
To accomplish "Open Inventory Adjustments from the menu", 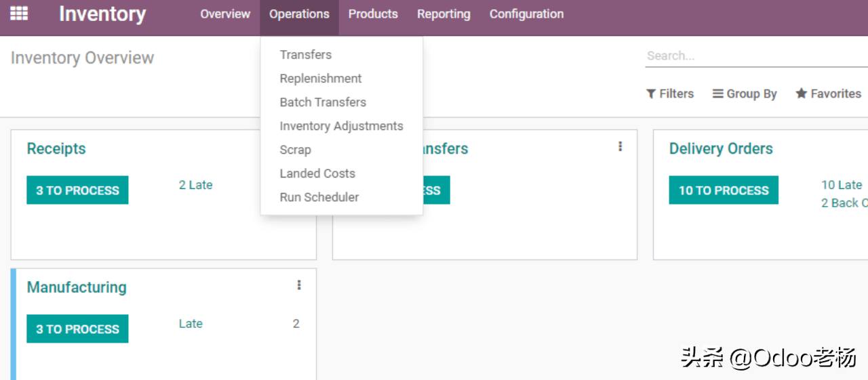I will pyautogui.click(x=341, y=126).
